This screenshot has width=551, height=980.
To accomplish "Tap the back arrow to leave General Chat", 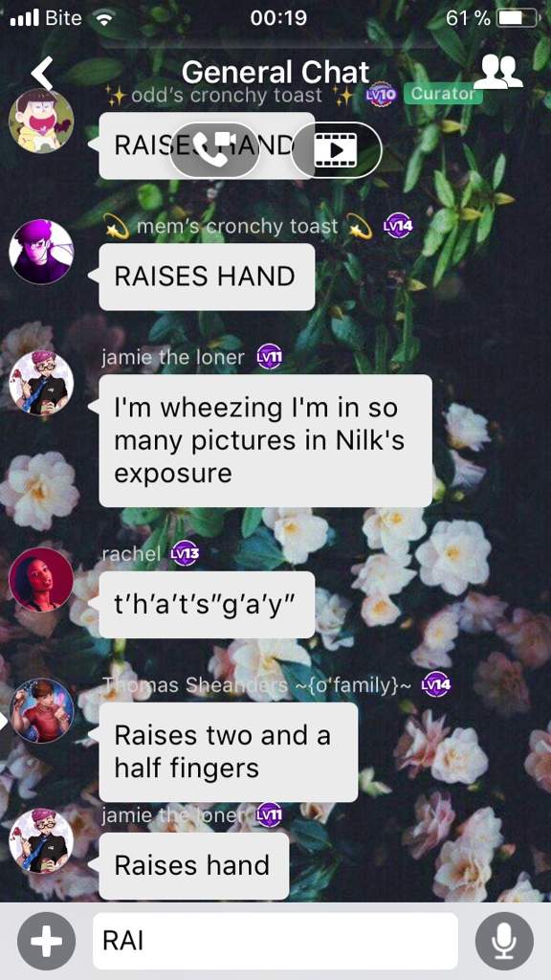I will [42, 73].
